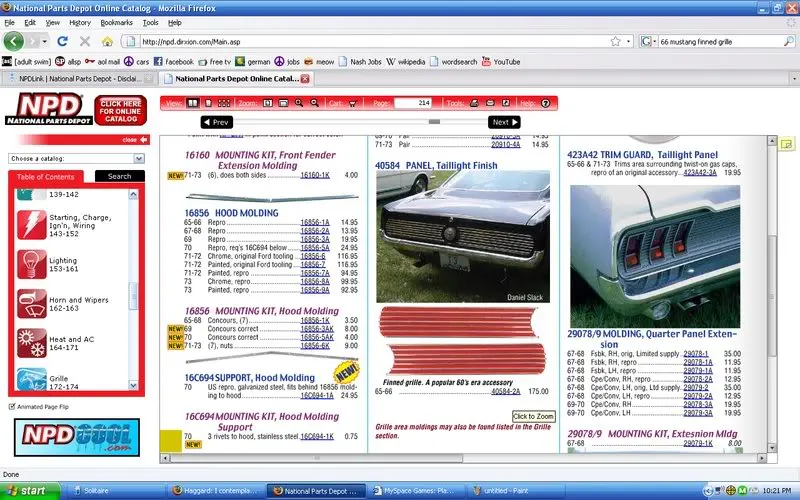Viewport: 800px width, 500px height.
Task: Switch to the NPDLink Disclaimer tab
Action: (79, 79)
